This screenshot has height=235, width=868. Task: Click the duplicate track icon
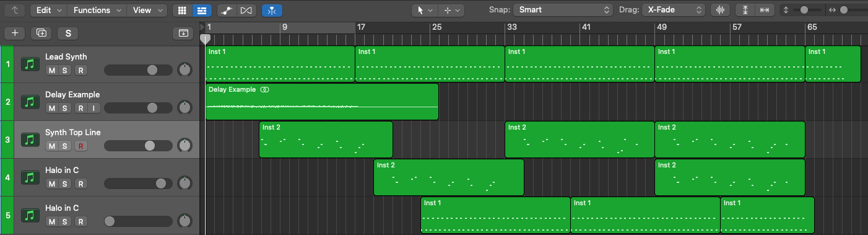click(x=41, y=33)
